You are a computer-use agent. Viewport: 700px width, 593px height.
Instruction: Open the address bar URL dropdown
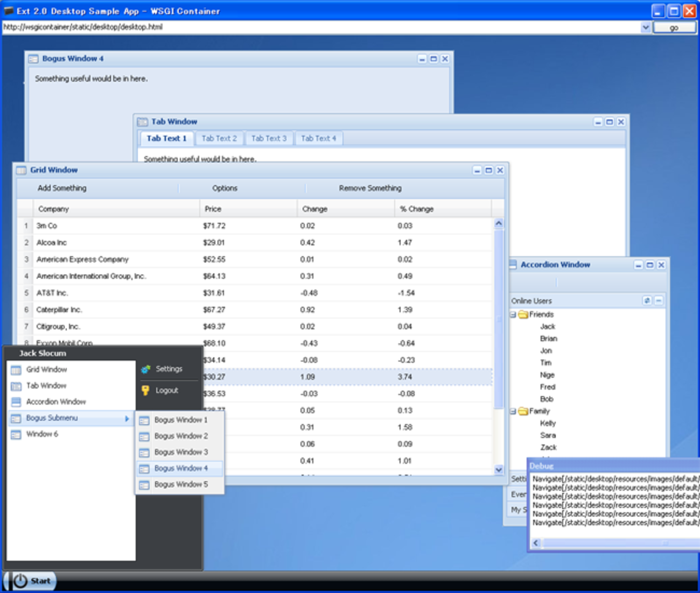tap(646, 27)
